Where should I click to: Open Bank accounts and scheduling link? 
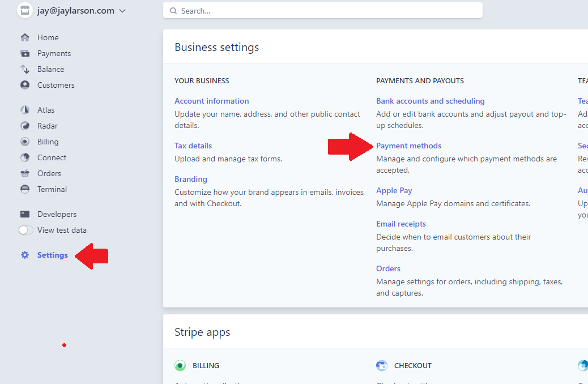click(x=430, y=101)
